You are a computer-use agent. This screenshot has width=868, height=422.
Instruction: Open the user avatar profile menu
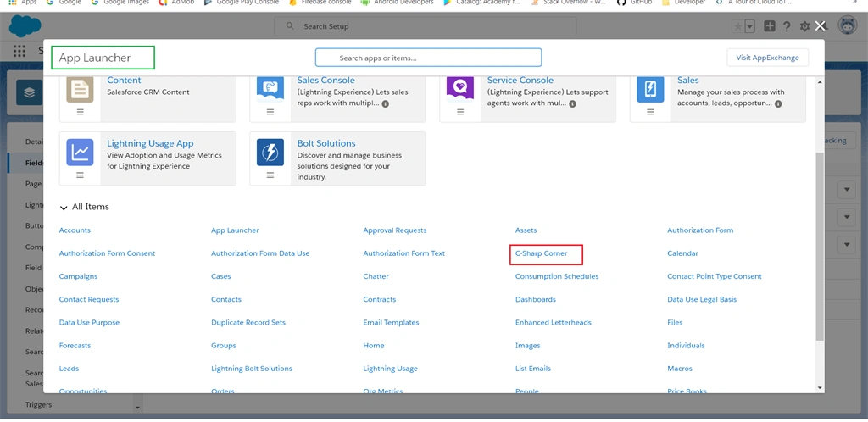click(848, 25)
